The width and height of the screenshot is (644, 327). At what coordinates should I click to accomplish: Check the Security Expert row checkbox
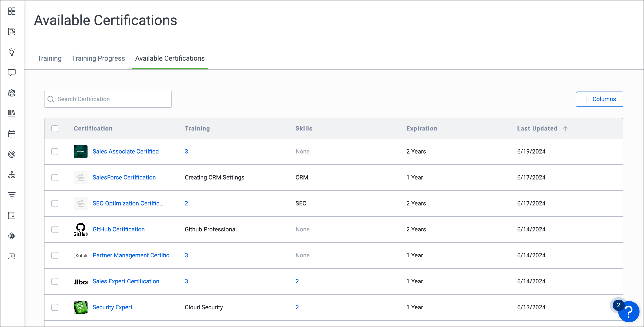[x=55, y=307]
